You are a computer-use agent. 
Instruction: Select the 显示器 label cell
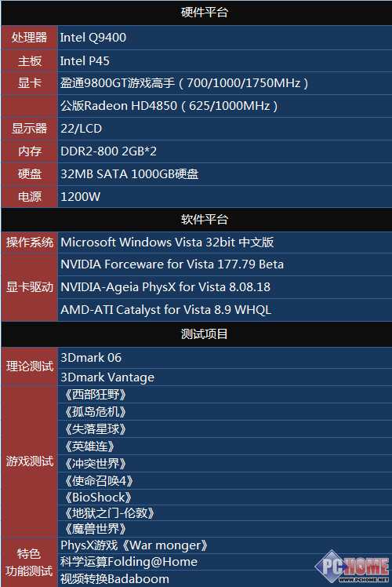click(30, 129)
